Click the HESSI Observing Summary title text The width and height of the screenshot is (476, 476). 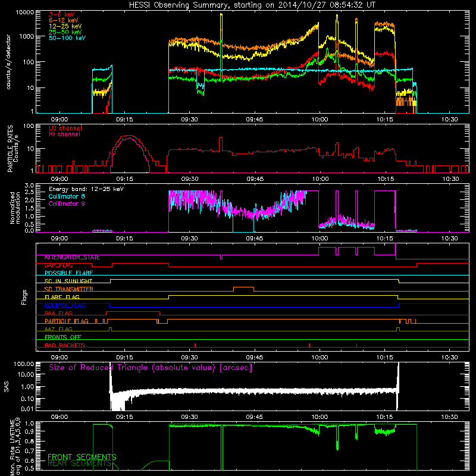(252, 5)
